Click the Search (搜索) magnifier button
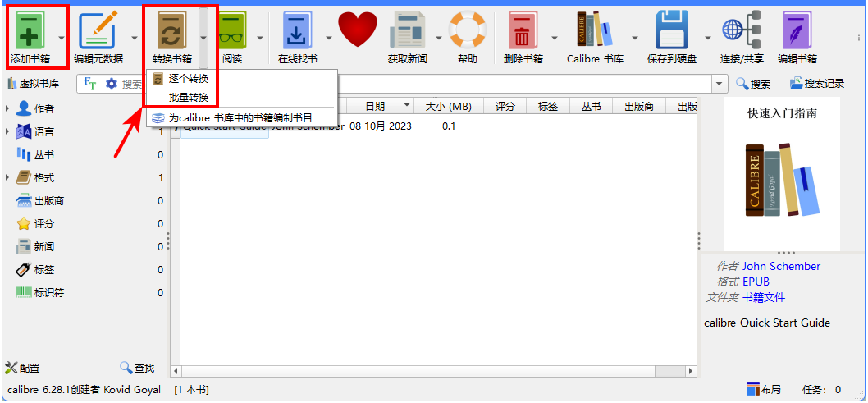868x403 pixels. [753, 84]
